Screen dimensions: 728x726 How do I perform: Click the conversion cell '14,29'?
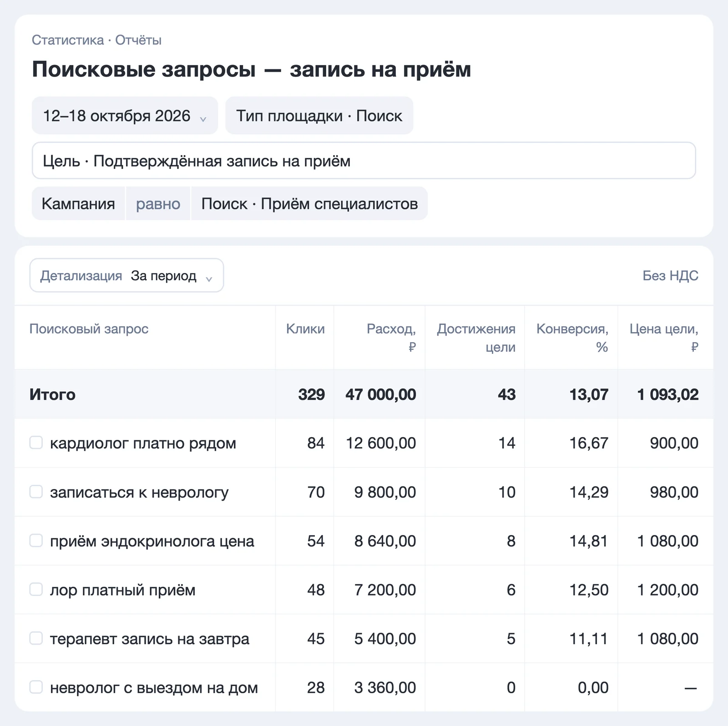[x=589, y=492]
